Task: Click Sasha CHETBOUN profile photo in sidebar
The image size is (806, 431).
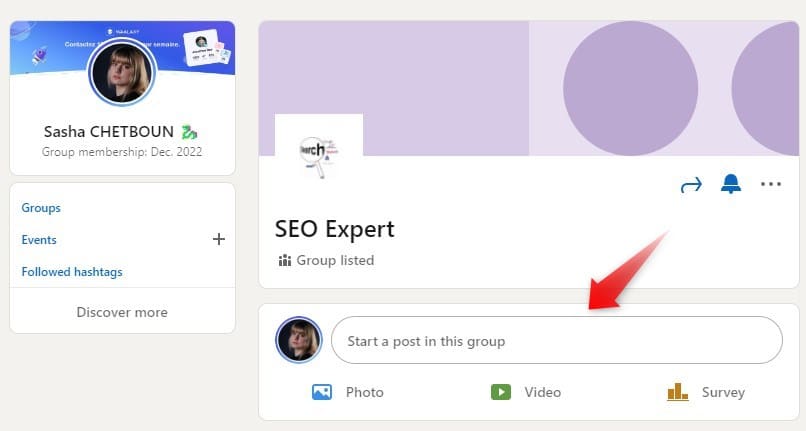Action: 122,73
